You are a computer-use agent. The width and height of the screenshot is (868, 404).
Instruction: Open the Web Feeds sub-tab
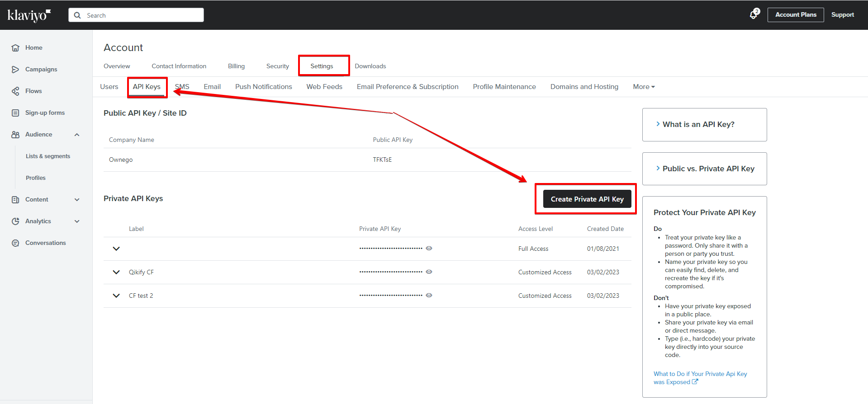(324, 87)
